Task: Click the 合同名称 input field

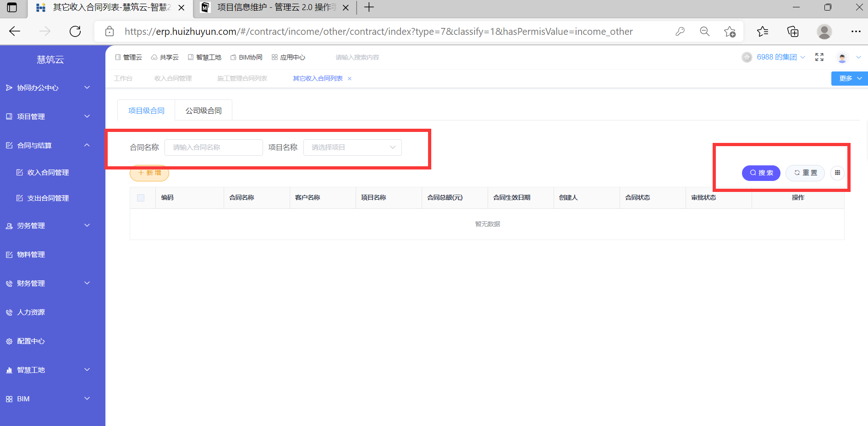Action: pyautogui.click(x=214, y=147)
